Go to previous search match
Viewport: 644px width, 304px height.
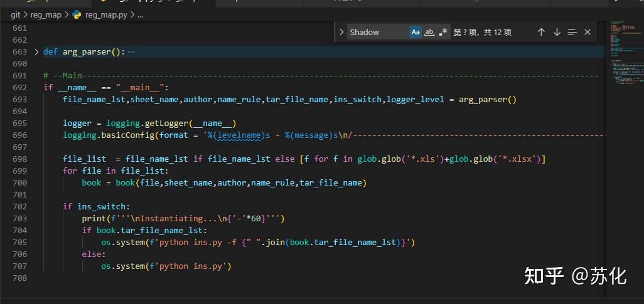541,32
